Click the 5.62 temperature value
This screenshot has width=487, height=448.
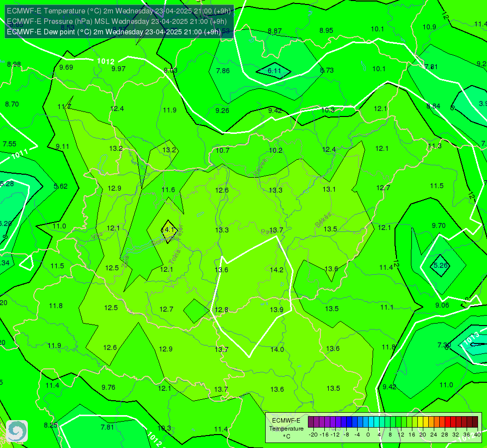point(61,186)
